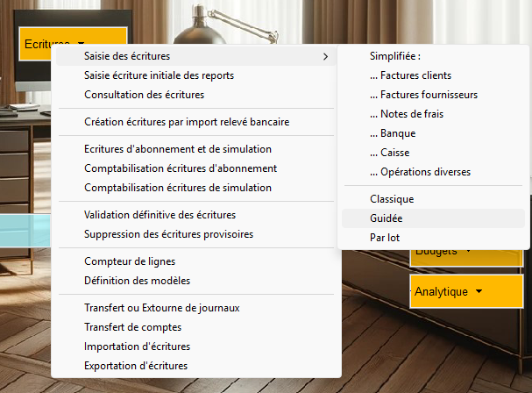
Task: Click Comptabilisation écritures d'abonnement
Action: point(181,168)
